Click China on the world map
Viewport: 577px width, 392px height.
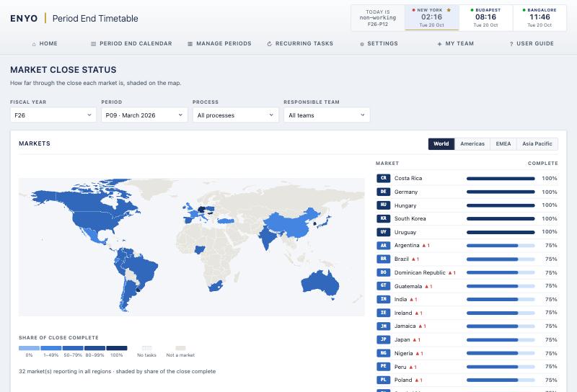[x=291, y=224]
